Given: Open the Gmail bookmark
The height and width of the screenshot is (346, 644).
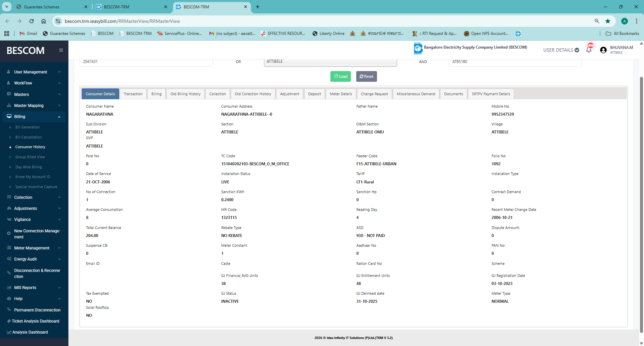Looking at the screenshot, I should coord(29,34).
